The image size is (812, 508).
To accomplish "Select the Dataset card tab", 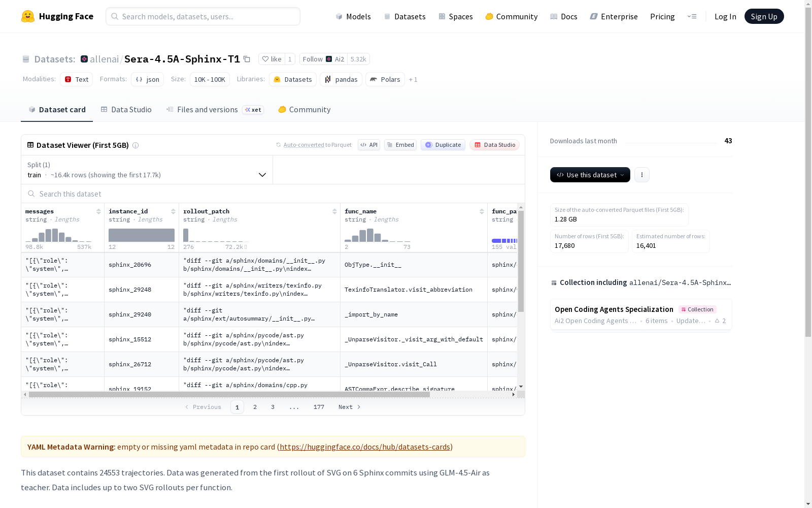I will click(x=57, y=110).
